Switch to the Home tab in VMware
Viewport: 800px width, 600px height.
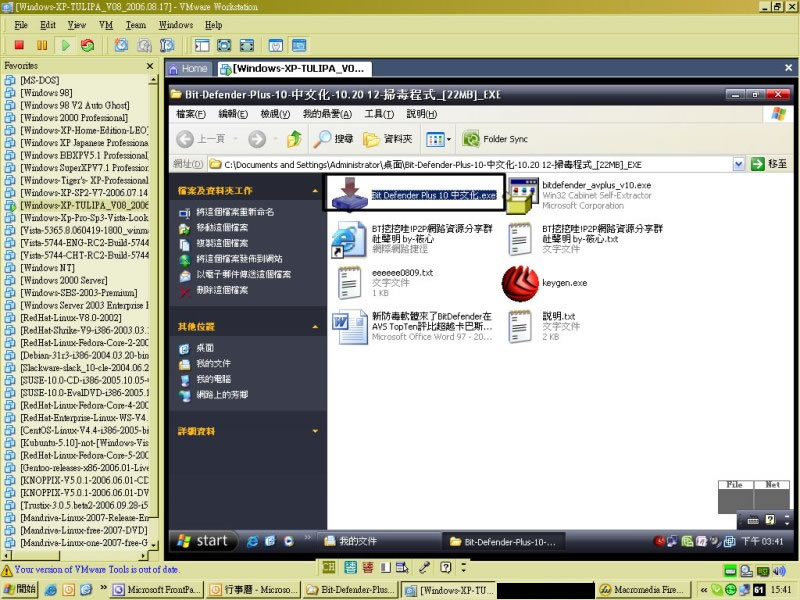coord(189,68)
